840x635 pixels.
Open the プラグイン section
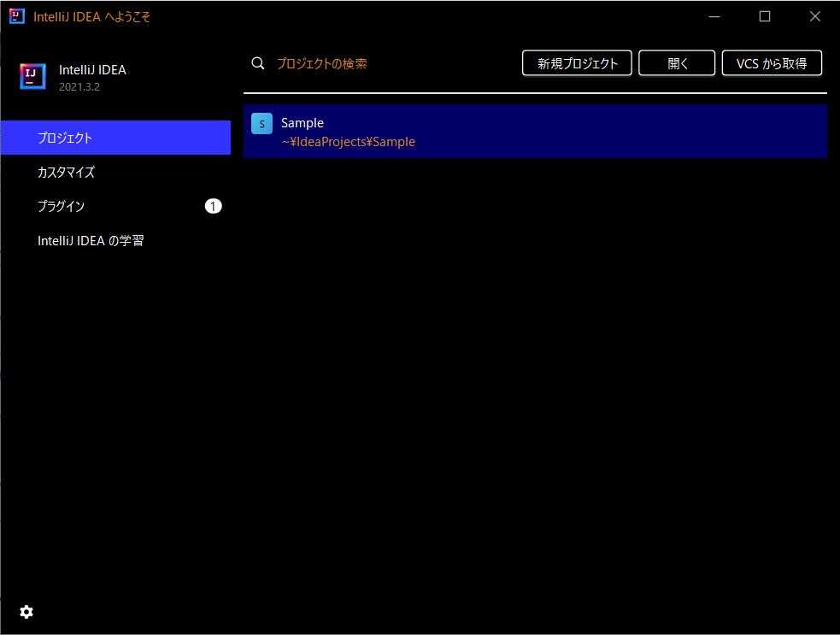coord(115,206)
